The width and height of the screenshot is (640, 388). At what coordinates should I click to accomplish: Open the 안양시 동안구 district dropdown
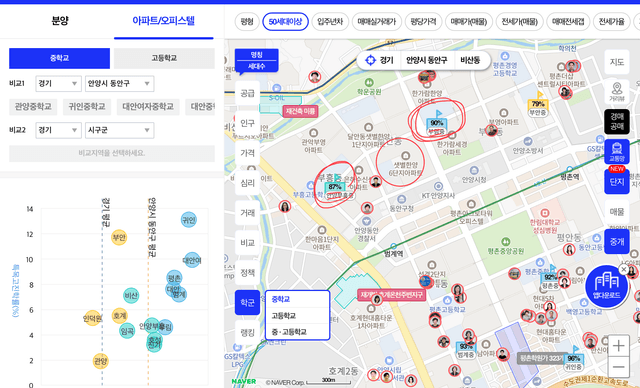tap(119, 84)
